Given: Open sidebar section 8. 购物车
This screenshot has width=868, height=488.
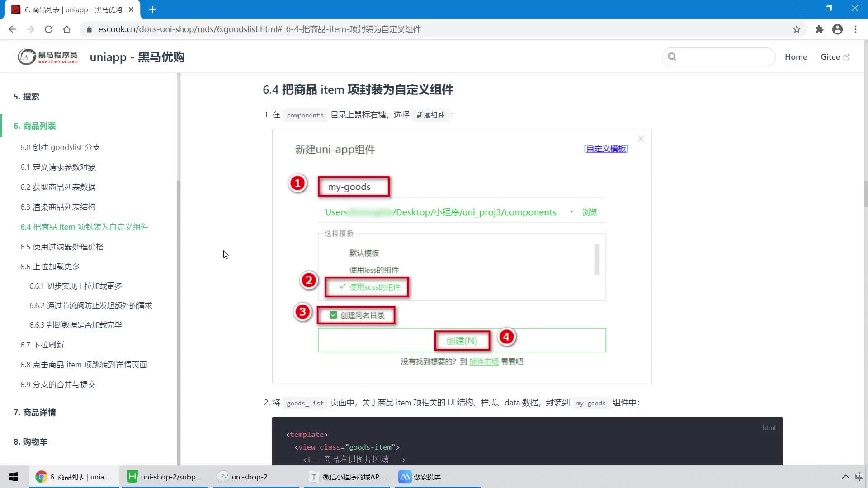Looking at the screenshot, I should tap(30, 442).
